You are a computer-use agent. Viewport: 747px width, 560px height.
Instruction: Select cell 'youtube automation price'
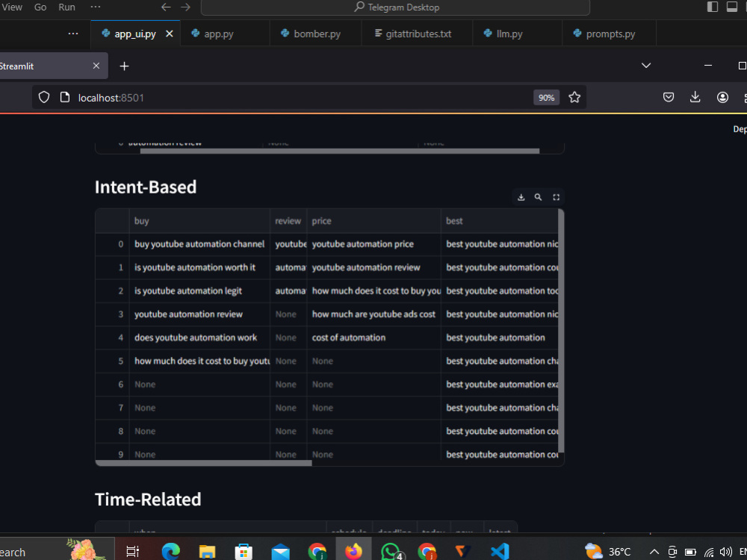click(374, 244)
